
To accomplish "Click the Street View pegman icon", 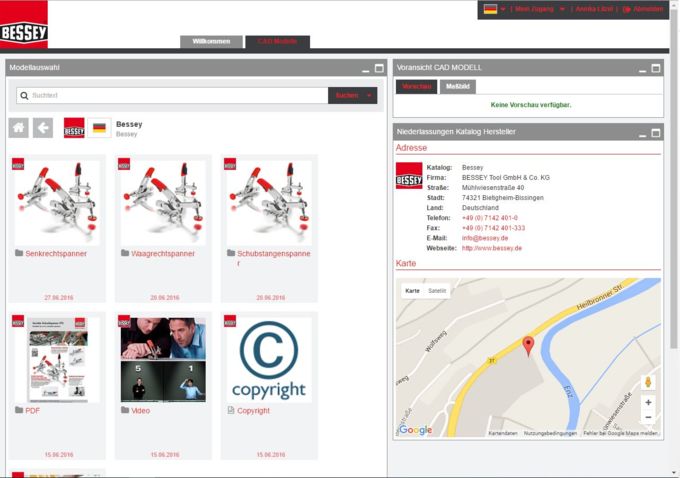I will 648,382.
